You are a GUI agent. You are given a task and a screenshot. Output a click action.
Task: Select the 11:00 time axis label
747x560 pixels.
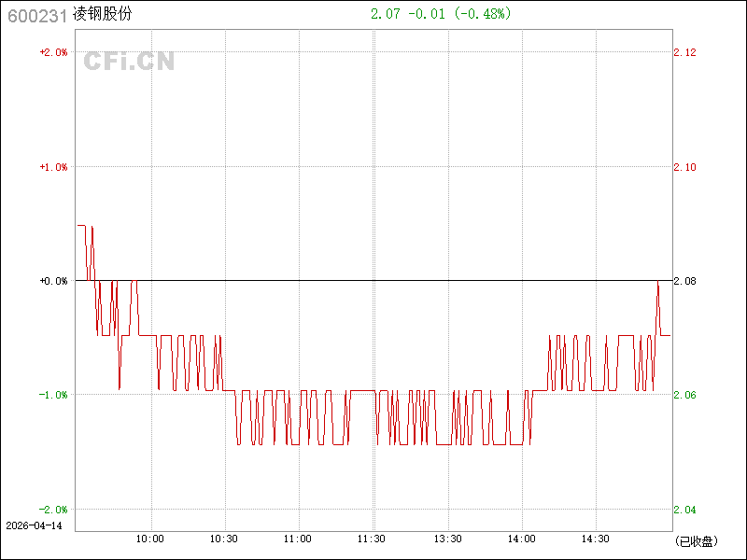point(298,539)
